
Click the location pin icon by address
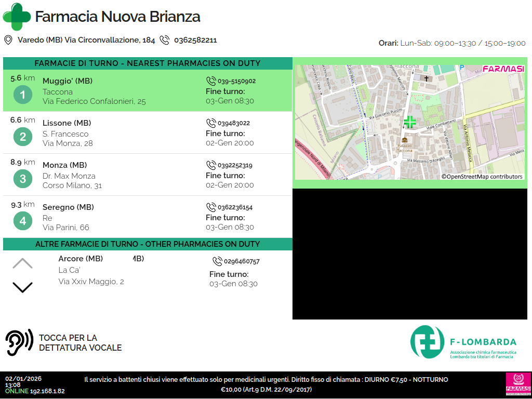[8, 40]
